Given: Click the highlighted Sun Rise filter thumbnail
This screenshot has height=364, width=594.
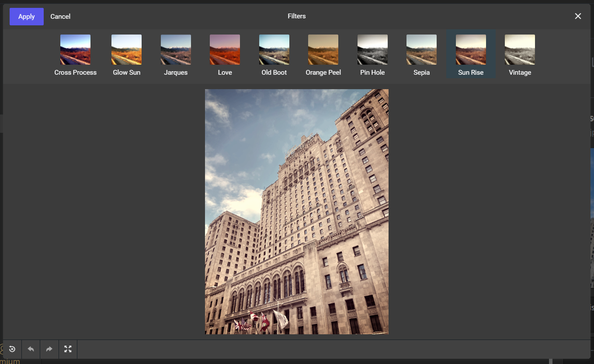Looking at the screenshot, I should [471, 50].
